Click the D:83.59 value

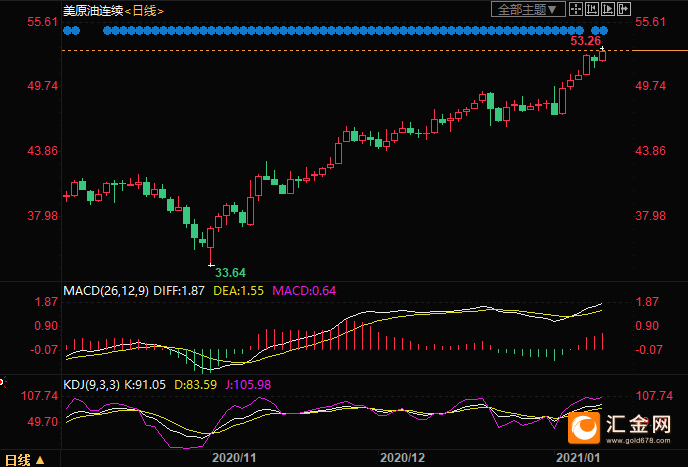(x=196, y=385)
